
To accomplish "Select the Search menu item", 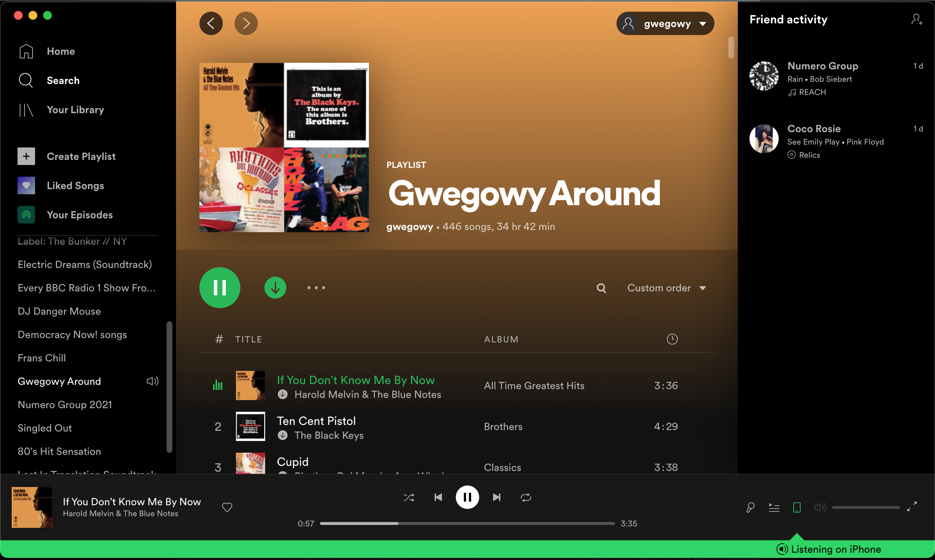I will [63, 80].
